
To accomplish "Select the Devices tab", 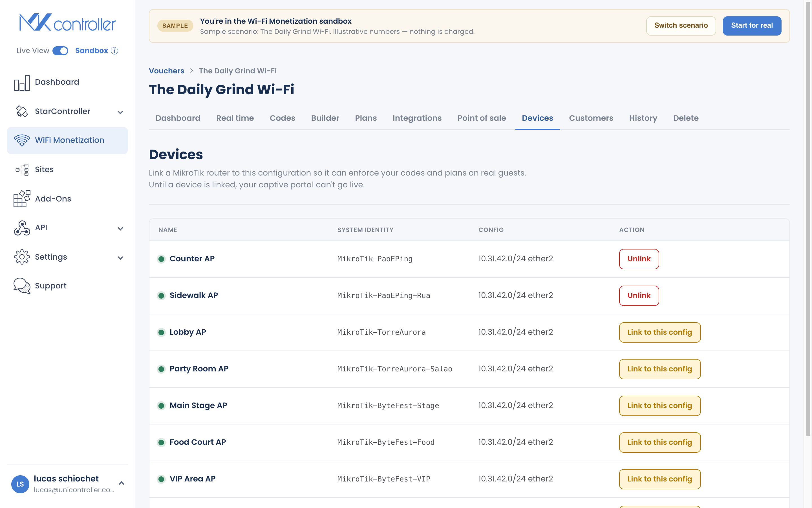I will click(x=537, y=118).
